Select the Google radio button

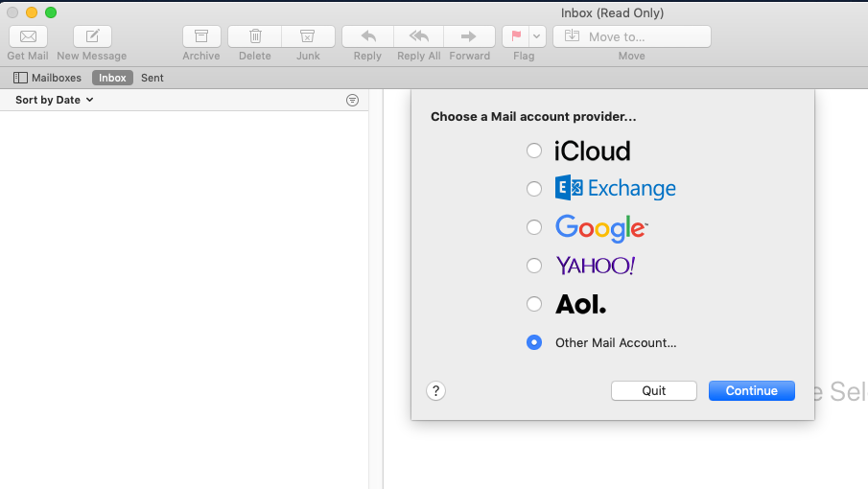(534, 227)
